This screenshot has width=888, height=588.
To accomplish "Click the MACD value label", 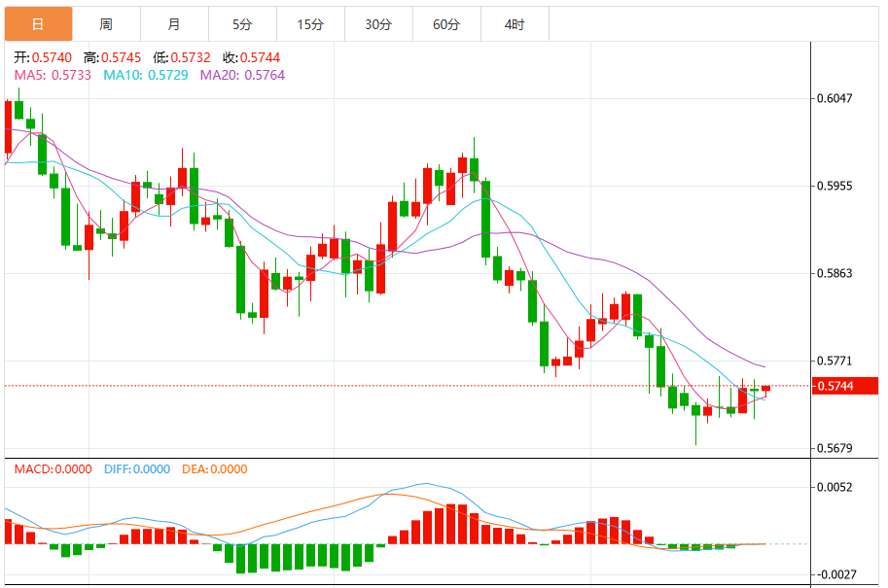I will pos(53,469).
